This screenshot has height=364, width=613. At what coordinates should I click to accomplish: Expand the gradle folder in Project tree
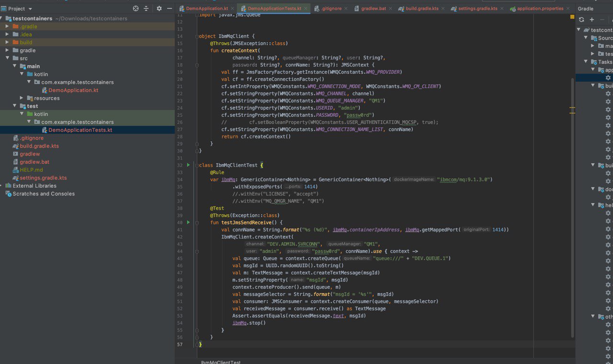tap(8, 50)
